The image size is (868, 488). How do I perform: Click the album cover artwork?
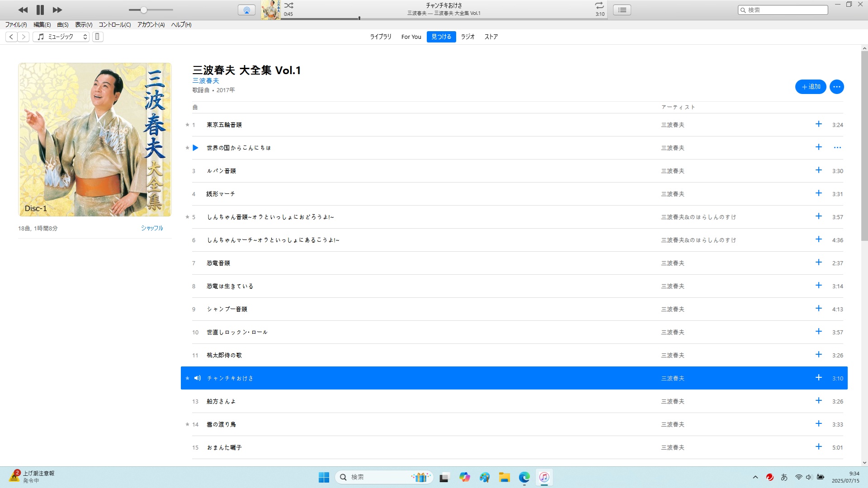point(95,140)
